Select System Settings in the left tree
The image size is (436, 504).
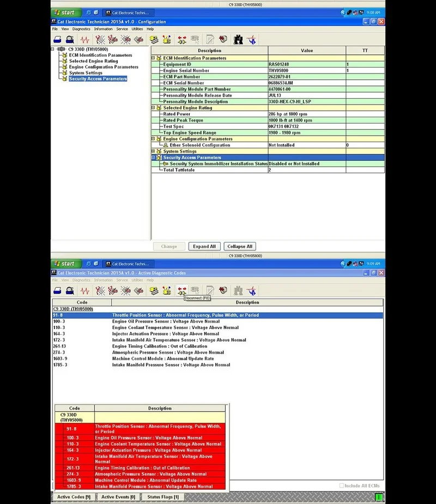point(86,73)
